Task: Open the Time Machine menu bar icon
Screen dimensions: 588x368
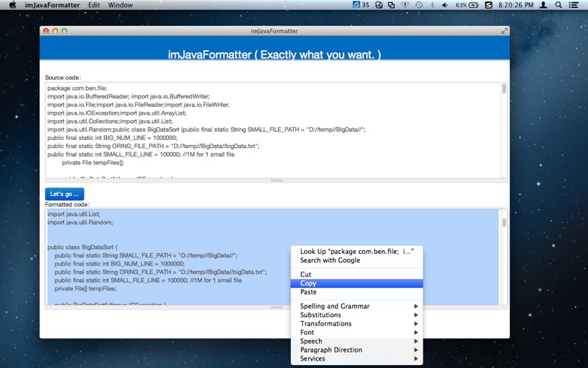Action: (419, 5)
